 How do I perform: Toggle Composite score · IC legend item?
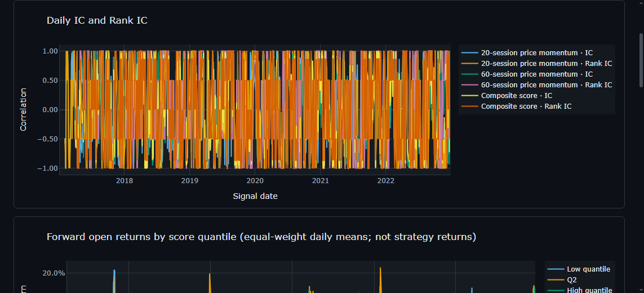pos(507,95)
